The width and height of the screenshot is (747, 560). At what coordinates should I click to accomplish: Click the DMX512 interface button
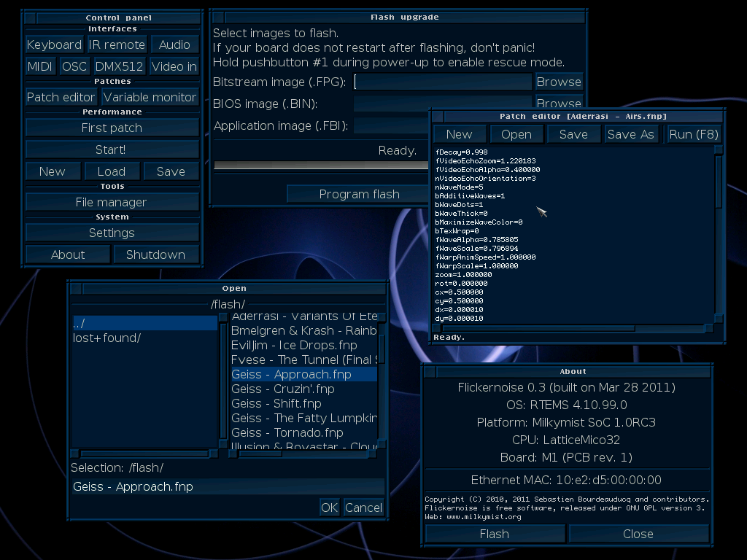(x=119, y=66)
